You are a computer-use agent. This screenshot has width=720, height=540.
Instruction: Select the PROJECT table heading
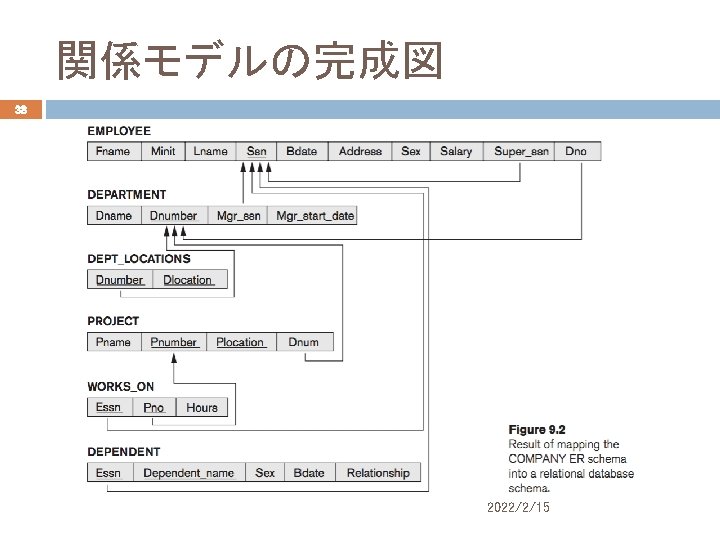(x=113, y=321)
